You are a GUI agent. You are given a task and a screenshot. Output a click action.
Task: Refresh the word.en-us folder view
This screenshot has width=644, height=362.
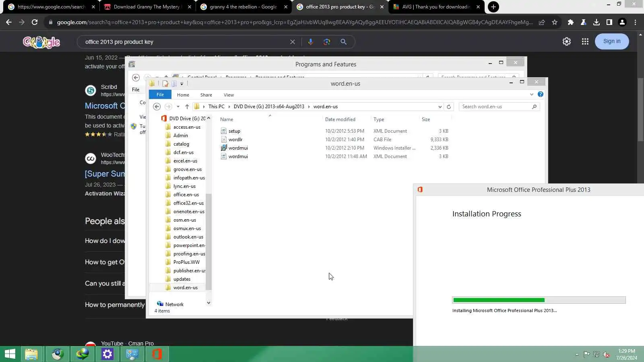pos(449,107)
